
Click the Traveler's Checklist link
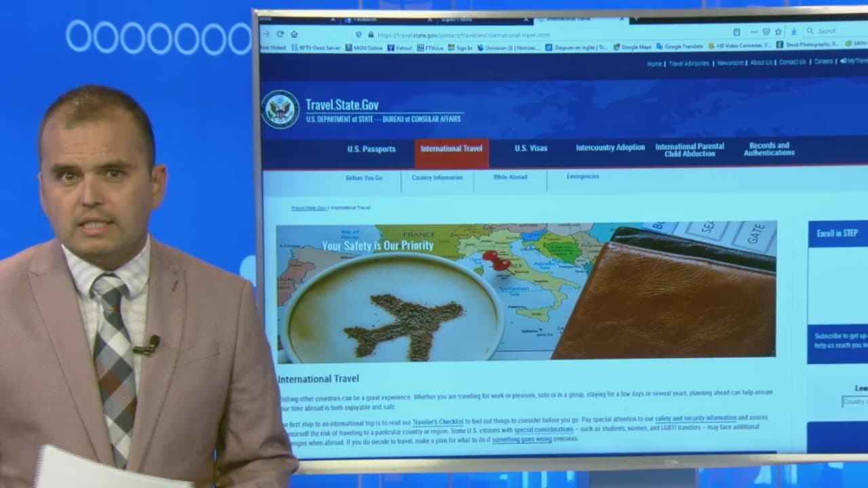(x=437, y=422)
